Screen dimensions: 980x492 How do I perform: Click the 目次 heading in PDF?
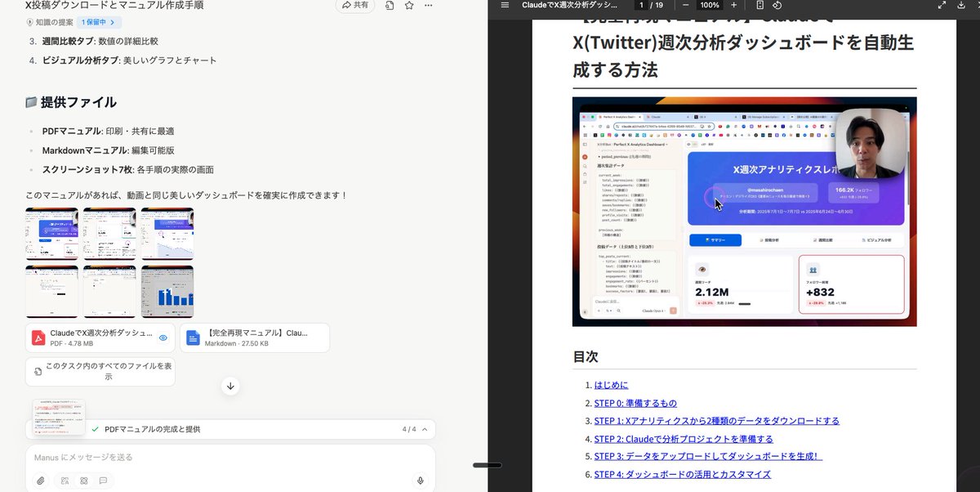pyautogui.click(x=586, y=357)
